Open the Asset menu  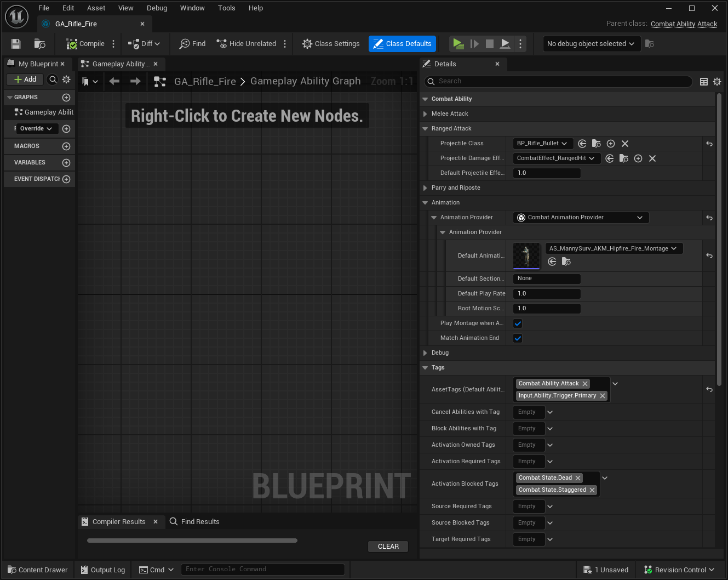click(96, 8)
